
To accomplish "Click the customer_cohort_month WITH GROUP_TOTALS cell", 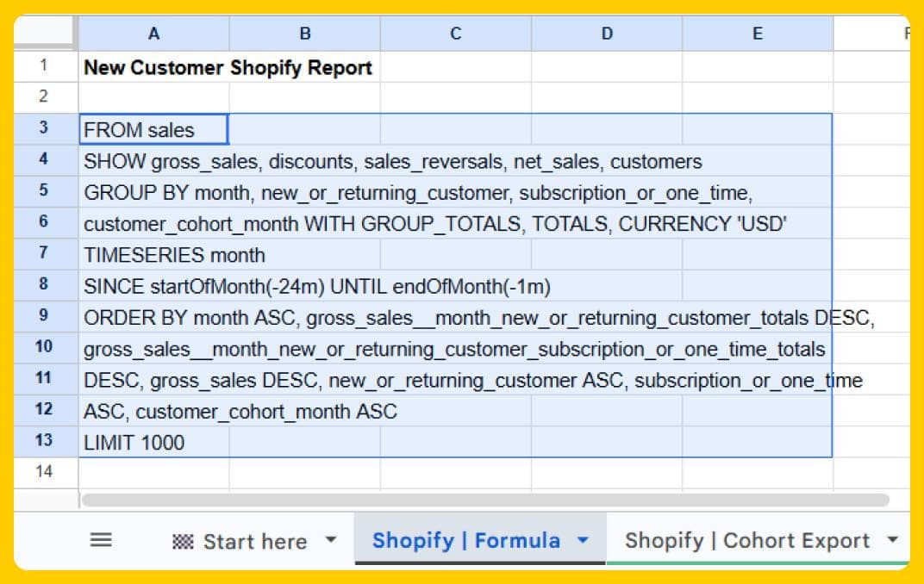I will point(153,223).
